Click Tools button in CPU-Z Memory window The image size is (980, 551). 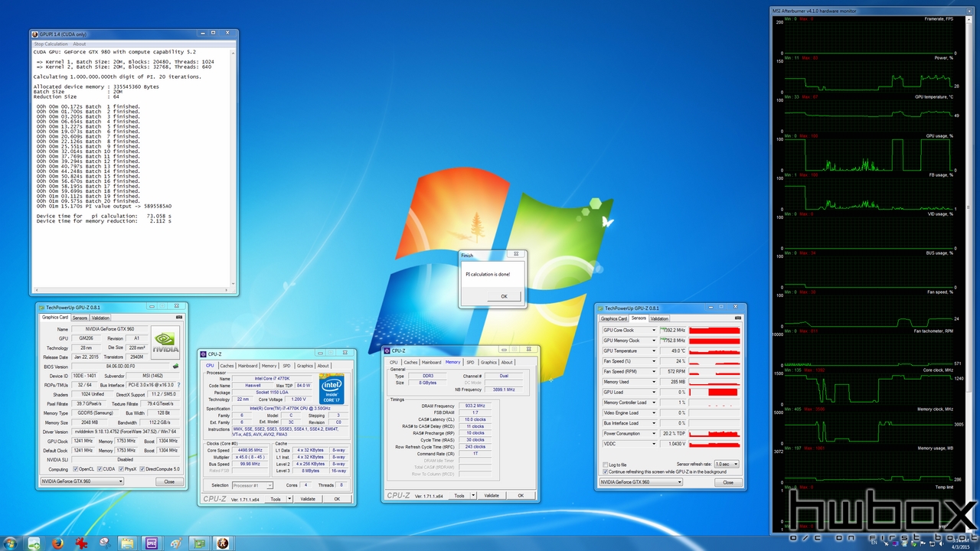point(459,495)
